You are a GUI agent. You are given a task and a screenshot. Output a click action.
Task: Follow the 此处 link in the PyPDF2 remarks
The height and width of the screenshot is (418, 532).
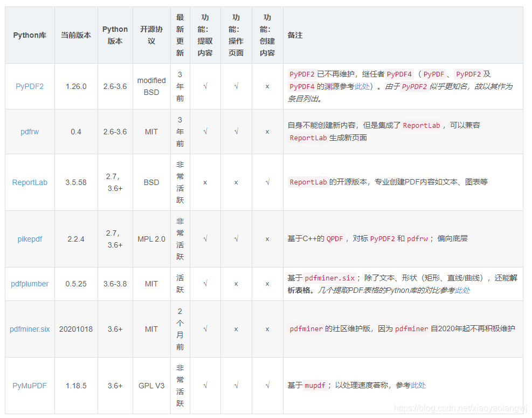[x=362, y=87]
